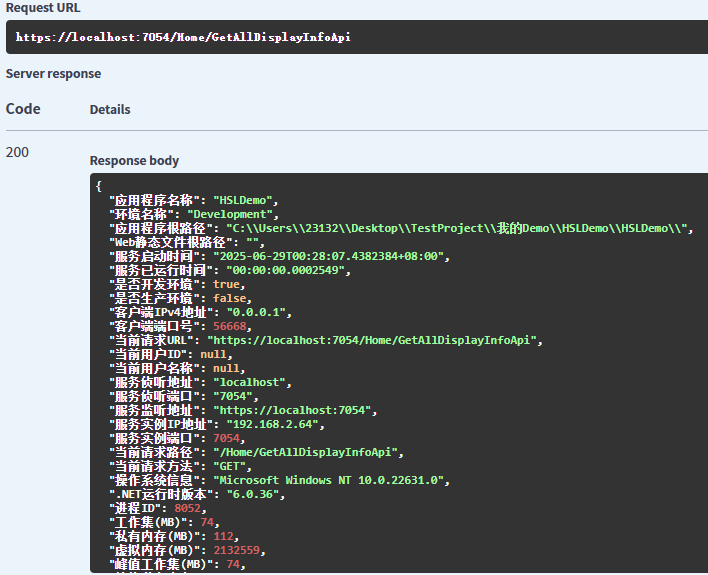This screenshot has width=708, height=575.
Task: Click the "Details" column header
Action: 110,109
